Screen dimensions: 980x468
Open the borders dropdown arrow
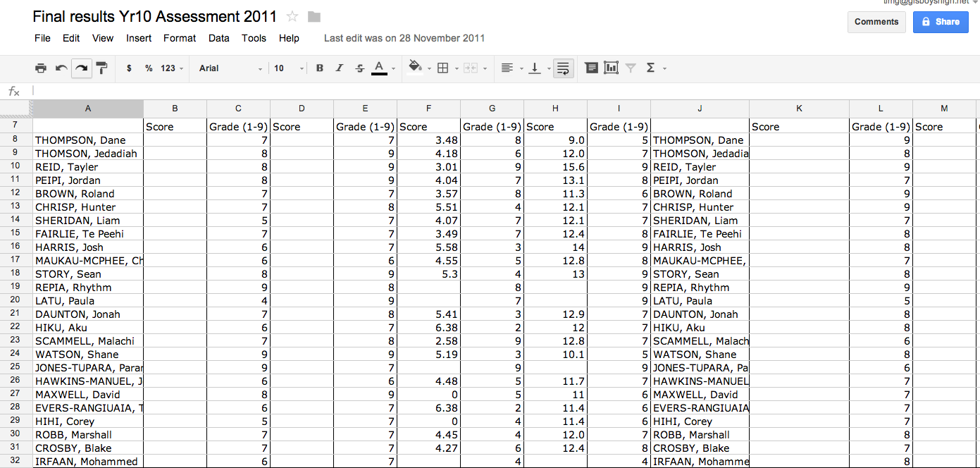tap(456, 68)
